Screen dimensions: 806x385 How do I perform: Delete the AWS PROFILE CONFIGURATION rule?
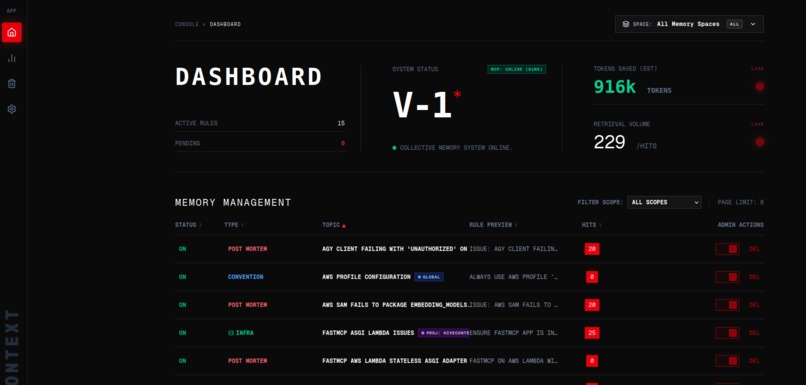(x=754, y=277)
